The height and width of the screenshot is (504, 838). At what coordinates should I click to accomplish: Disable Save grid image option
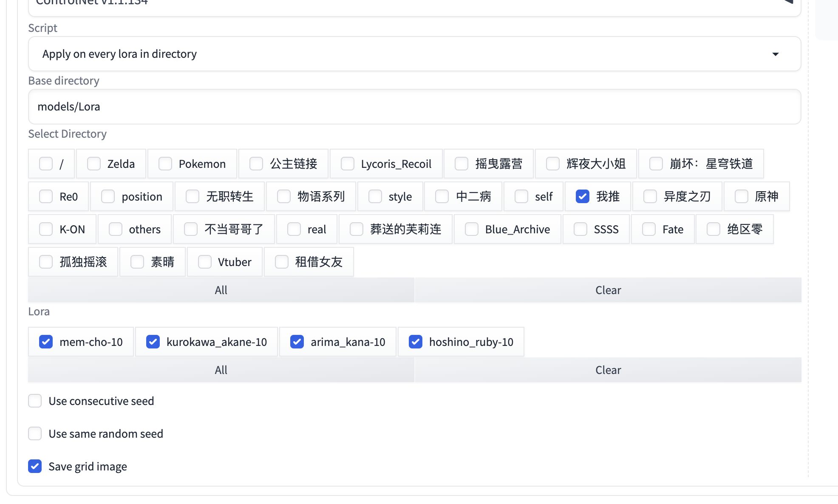[35, 466]
